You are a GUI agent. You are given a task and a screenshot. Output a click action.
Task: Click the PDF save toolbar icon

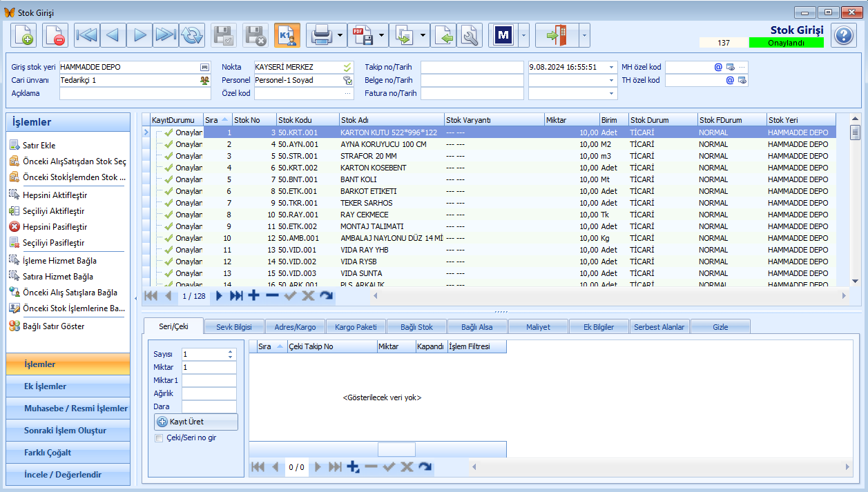click(x=363, y=35)
